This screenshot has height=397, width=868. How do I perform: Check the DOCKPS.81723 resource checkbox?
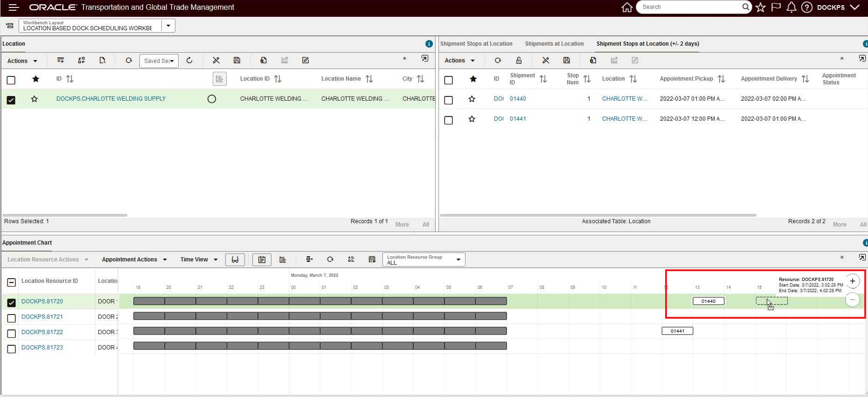[x=12, y=349]
